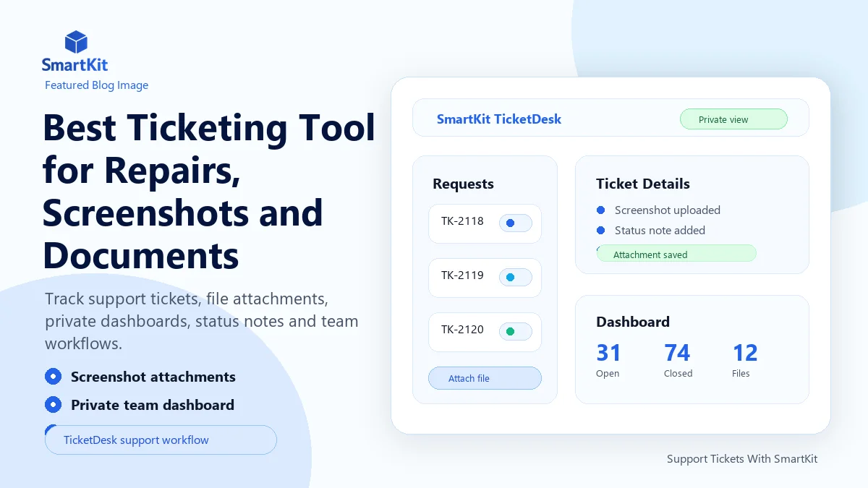The height and width of the screenshot is (488, 868).
Task: Click the Private team dashboard label
Action: coord(153,405)
